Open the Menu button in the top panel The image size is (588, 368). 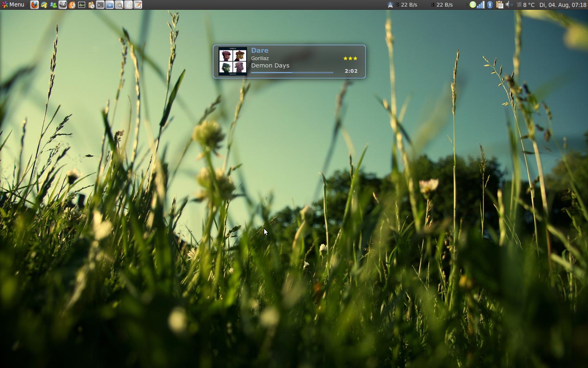(x=13, y=4)
